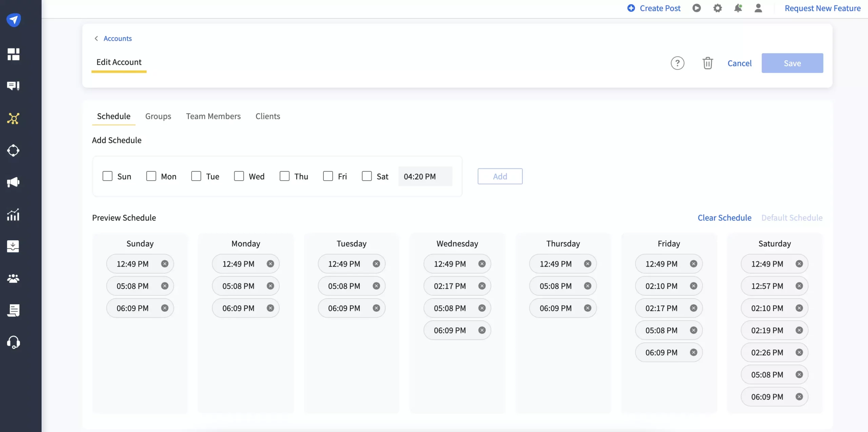Click the Clients tab
The width and height of the screenshot is (868, 432).
point(268,117)
